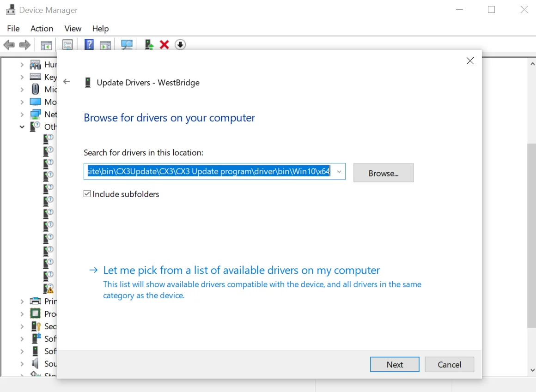This screenshot has width=536, height=392.
Task: Select the Processors chip icon
Action: pos(35,314)
